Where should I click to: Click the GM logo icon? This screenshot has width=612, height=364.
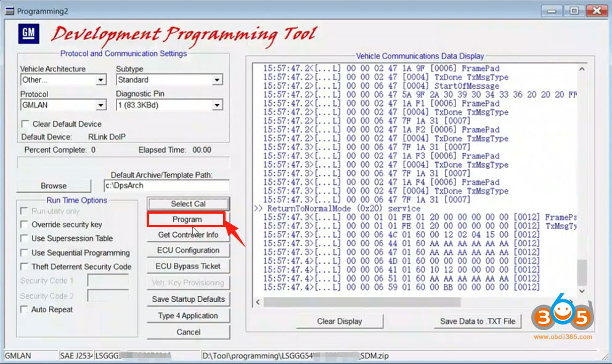pyautogui.click(x=29, y=33)
